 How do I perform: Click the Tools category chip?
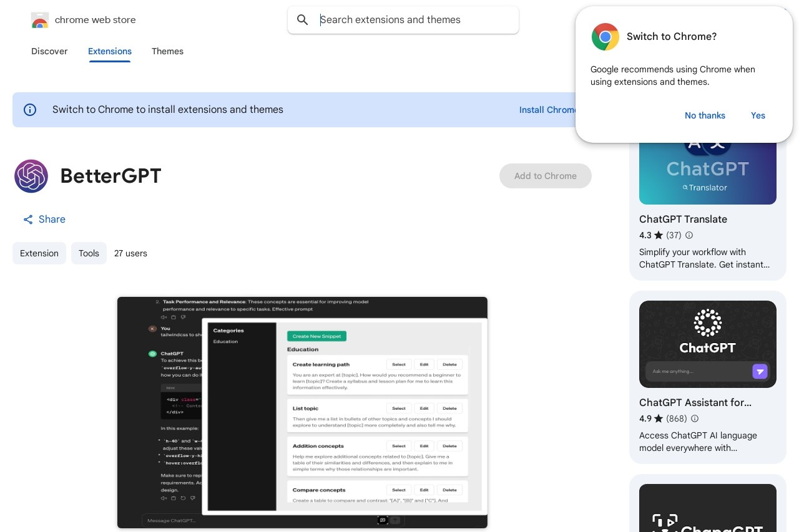(89, 253)
